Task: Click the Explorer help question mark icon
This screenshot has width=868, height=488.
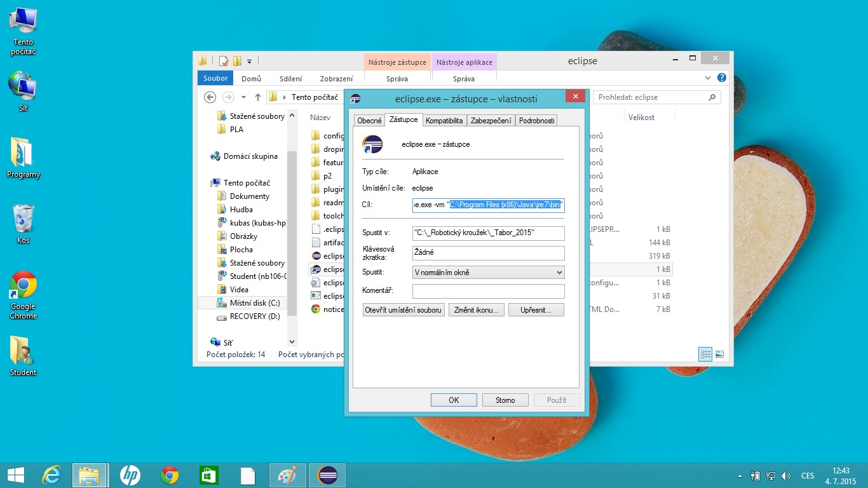Action: pos(721,78)
